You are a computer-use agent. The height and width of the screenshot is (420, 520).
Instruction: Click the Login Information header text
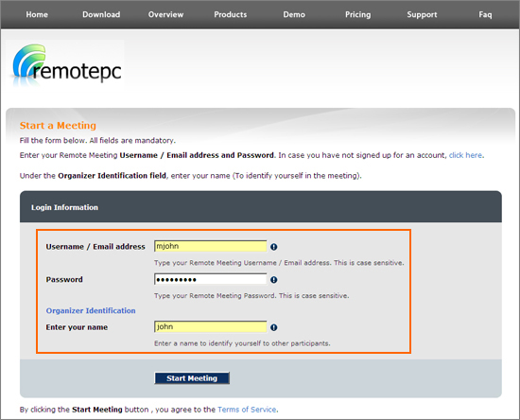[64, 207]
